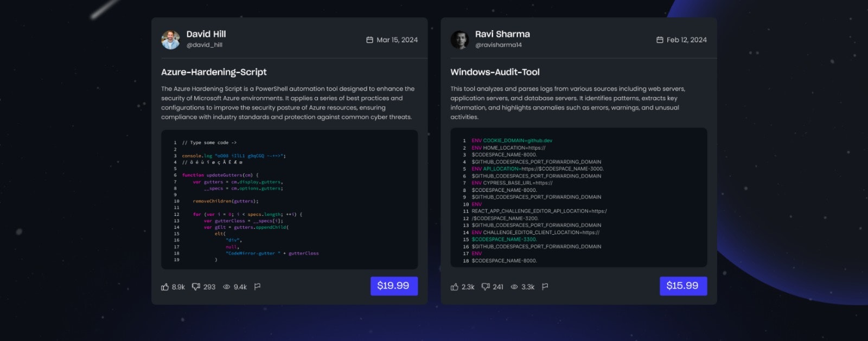868x341 pixels.
Task: Click calendar icon beside Feb 12, 2024
Action: pos(660,40)
